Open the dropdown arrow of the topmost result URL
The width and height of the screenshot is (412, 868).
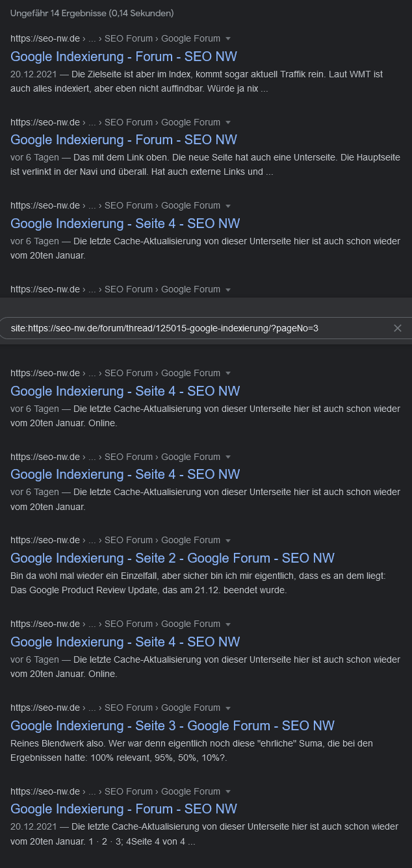[228, 39]
